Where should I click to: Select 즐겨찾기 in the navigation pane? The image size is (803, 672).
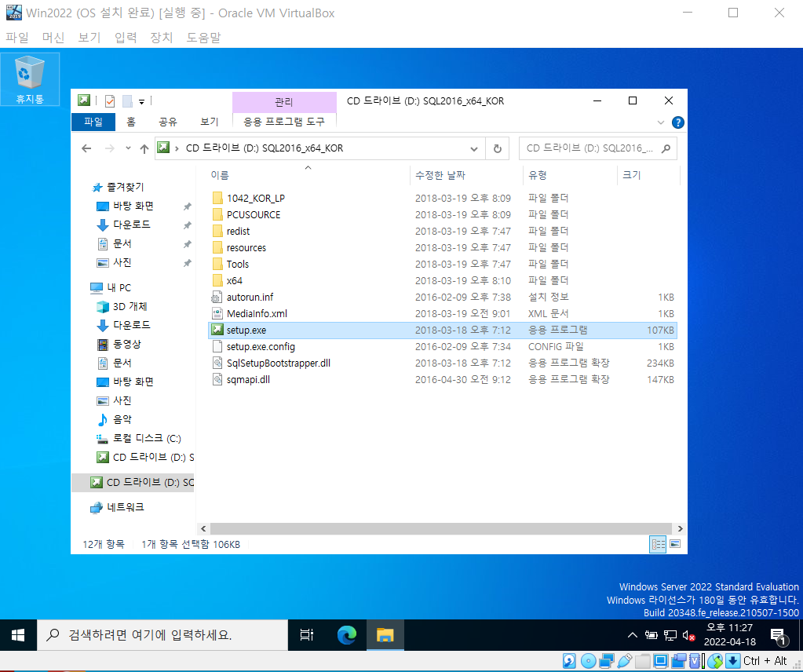click(x=119, y=188)
